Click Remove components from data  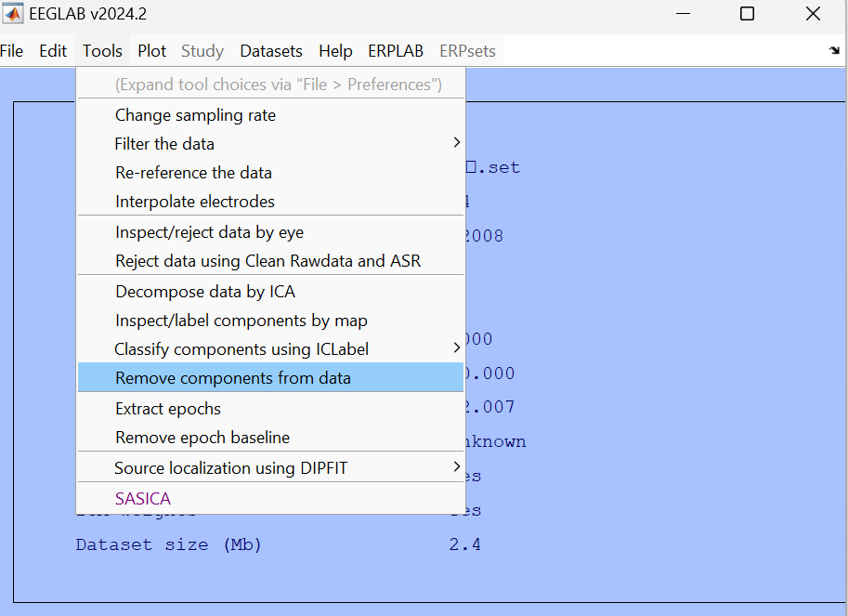[x=271, y=377]
